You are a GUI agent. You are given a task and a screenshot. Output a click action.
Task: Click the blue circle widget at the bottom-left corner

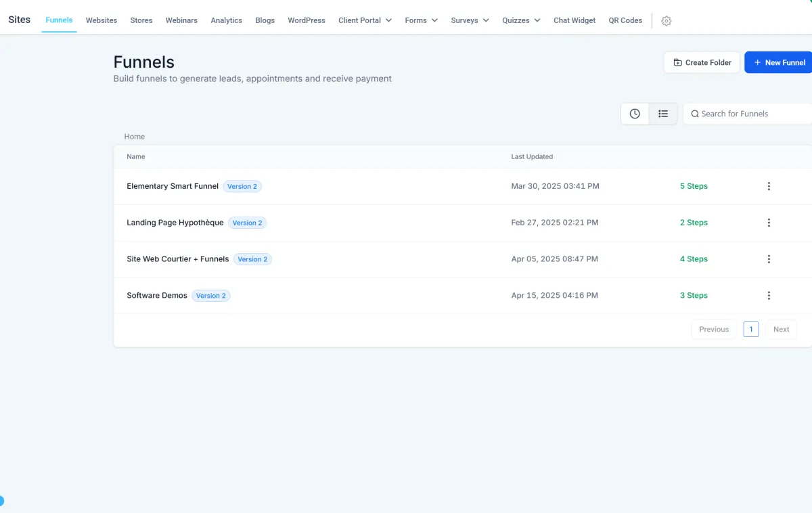[1, 501]
